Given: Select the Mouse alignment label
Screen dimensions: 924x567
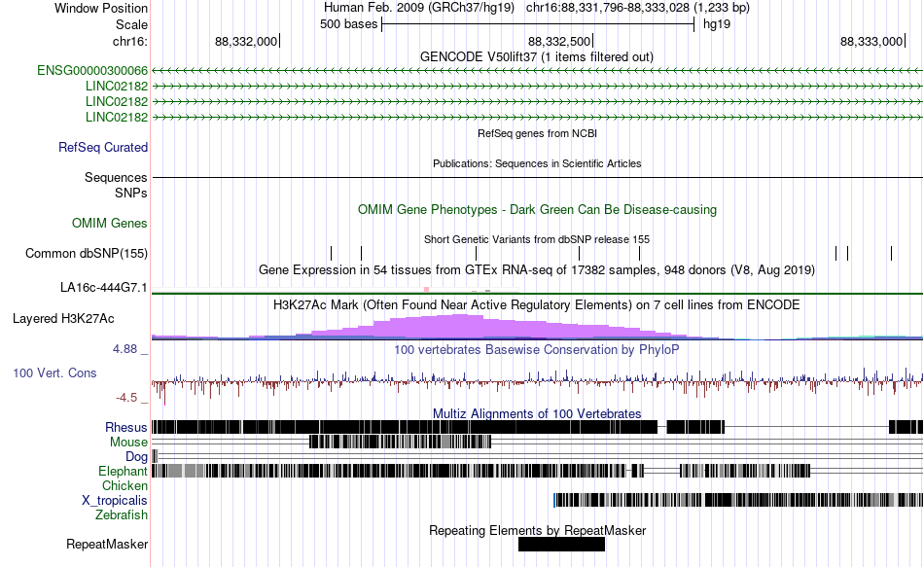Looking at the screenshot, I should 128,443.
